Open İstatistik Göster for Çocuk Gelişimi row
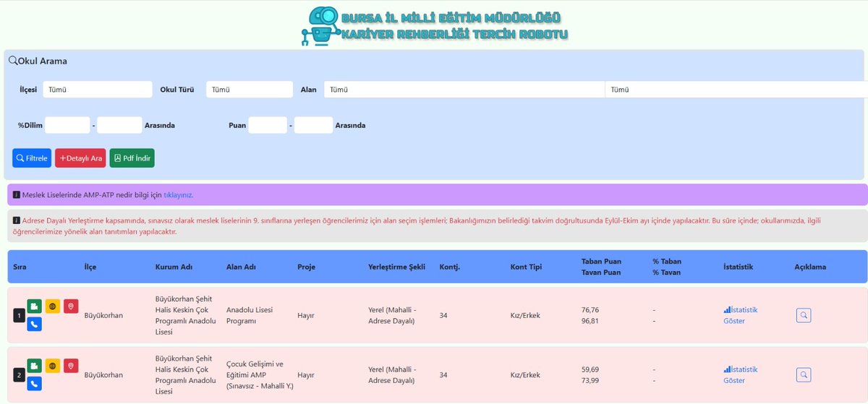The image size is (868, 404). coord(741,374)
